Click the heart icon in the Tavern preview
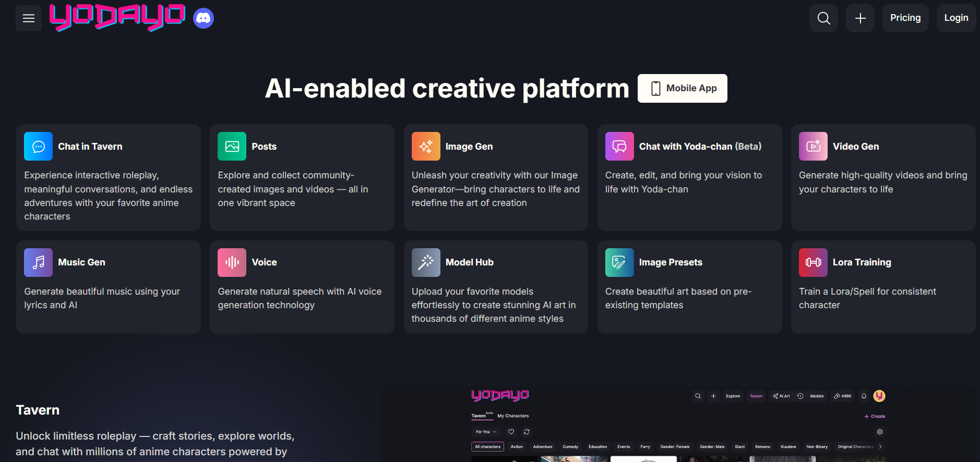 [511, 432]
